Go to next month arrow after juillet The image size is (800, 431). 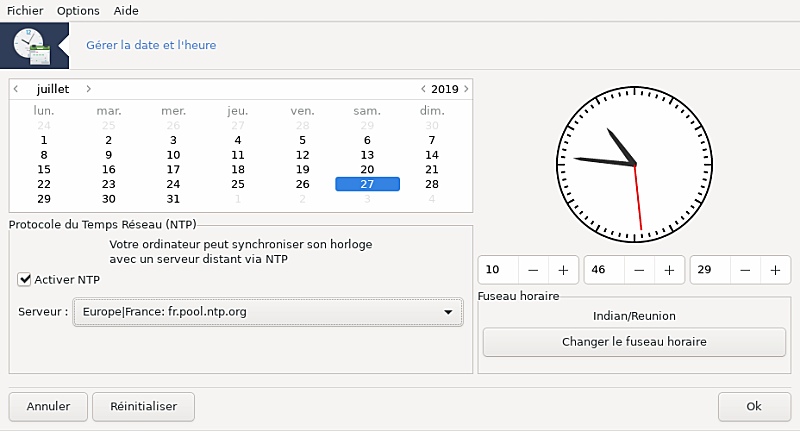coord(88,89)
